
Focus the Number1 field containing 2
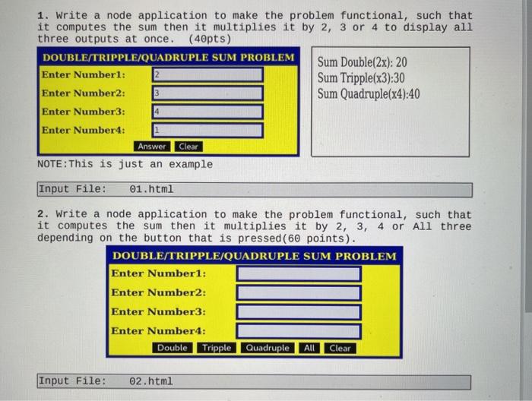(x=207, y=74)
